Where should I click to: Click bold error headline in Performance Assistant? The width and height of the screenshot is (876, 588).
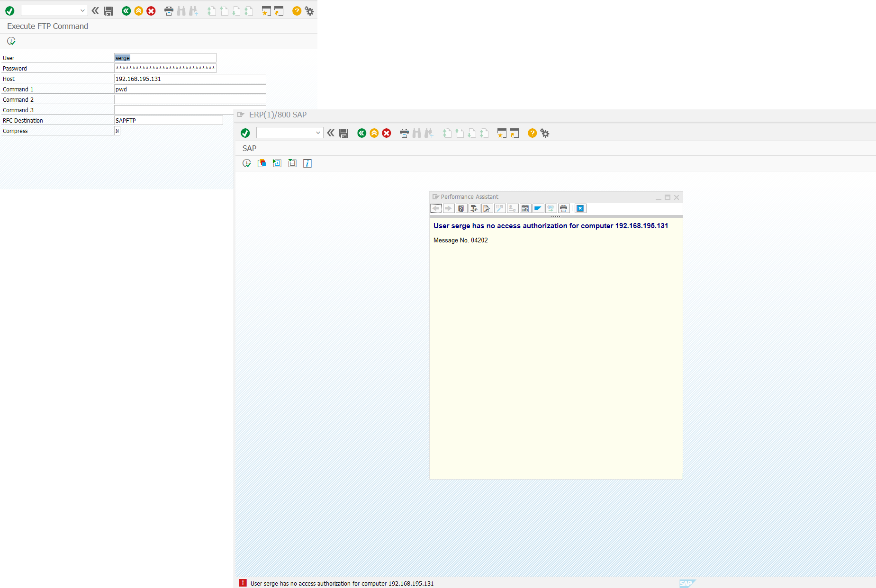click(551, 226)
